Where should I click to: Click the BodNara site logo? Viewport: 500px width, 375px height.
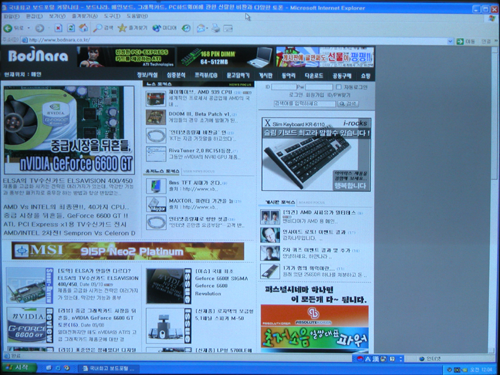(38, 56)
